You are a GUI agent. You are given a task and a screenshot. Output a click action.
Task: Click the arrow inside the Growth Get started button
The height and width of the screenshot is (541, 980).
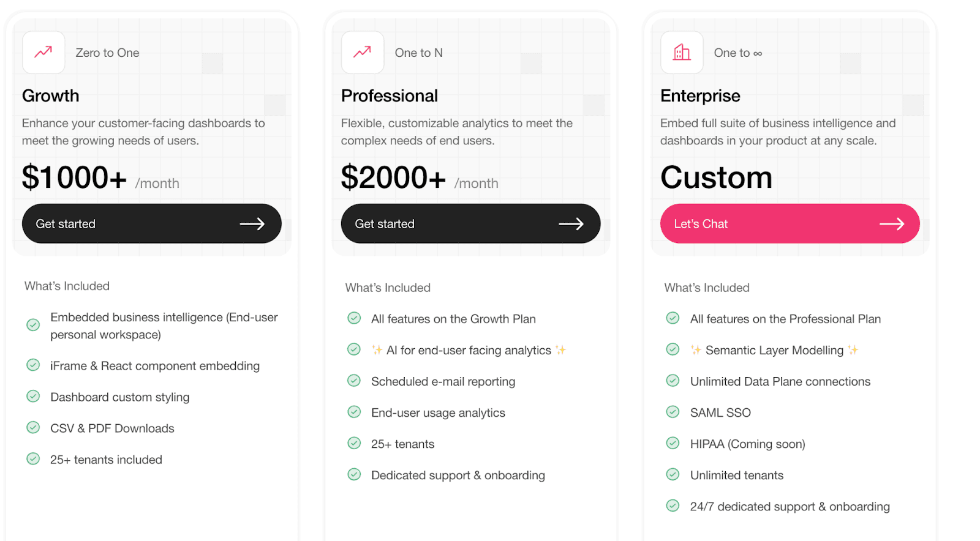point(253,223)
